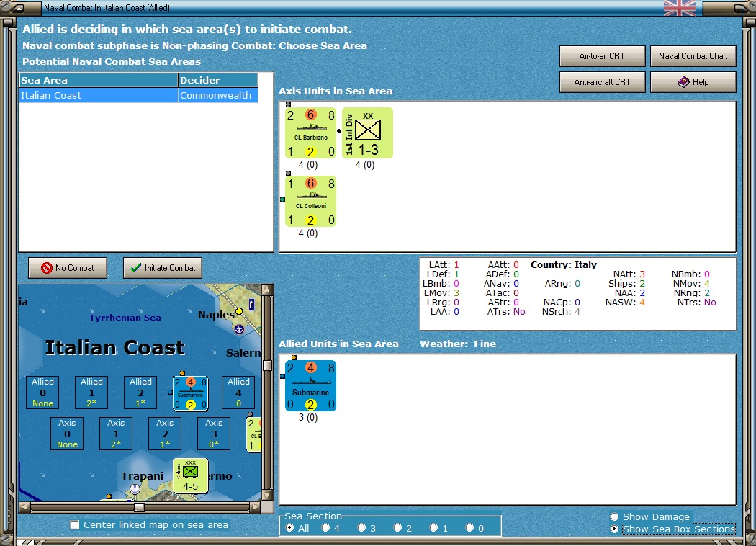Select the Allied Submarine counter in the unit list
This screenshot has height=546, width=756.
(x=310, y=385)
